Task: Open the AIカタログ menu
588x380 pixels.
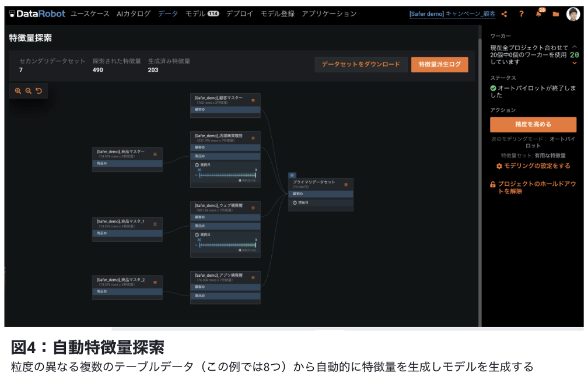Action: 134,14
